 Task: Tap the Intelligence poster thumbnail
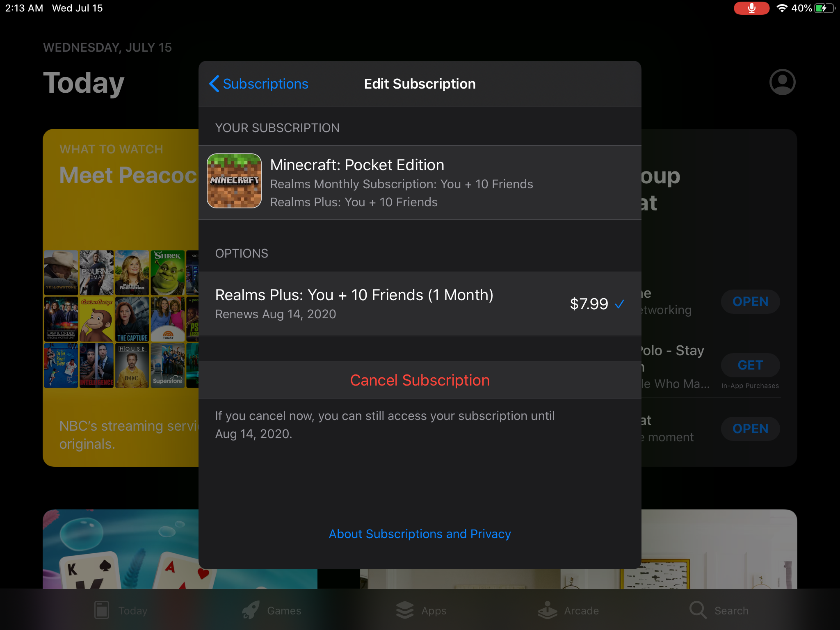point(96,365)
